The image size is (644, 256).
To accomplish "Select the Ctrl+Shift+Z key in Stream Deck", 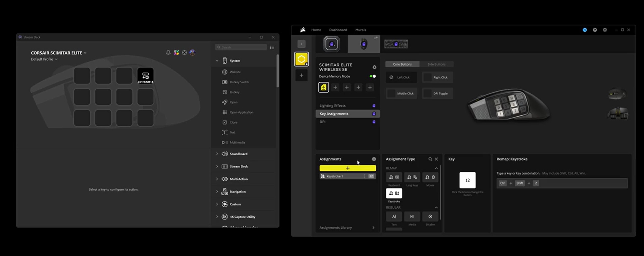I will (145, 76).
